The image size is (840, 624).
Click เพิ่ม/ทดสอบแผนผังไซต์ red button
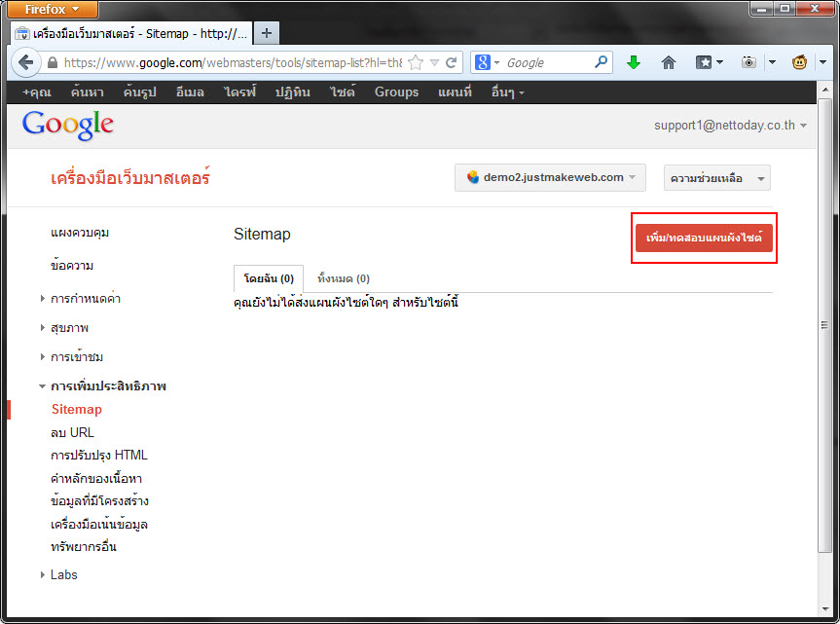coord(704,238)
